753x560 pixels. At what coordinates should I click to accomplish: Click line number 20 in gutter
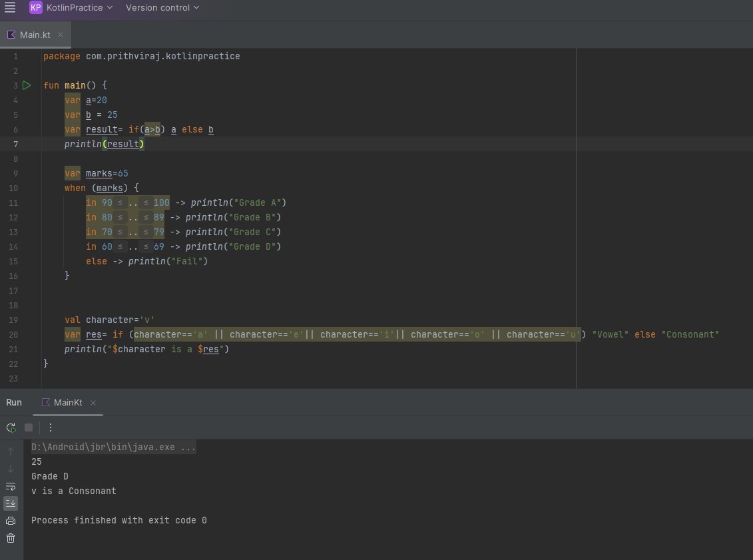13,335
